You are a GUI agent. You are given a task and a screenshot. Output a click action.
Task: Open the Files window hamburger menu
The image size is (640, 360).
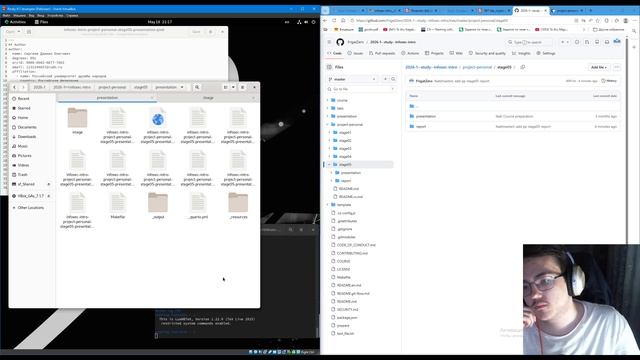click(x=242, y=87)
